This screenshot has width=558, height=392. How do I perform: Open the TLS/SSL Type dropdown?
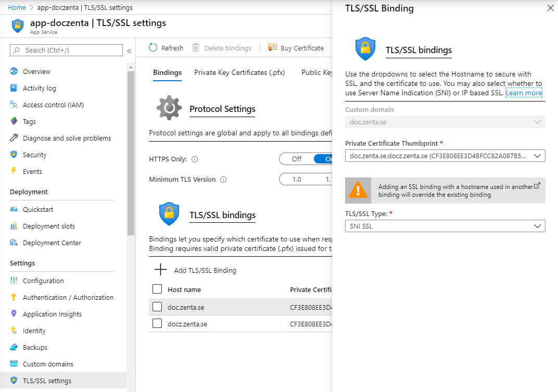pyautogui.click(x=538, y=226)
